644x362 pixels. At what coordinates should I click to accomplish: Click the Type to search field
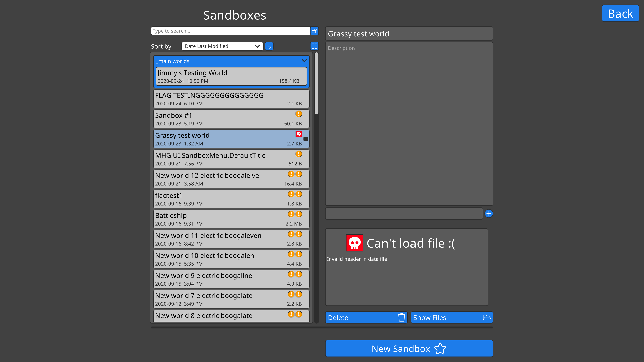(230, 31)
